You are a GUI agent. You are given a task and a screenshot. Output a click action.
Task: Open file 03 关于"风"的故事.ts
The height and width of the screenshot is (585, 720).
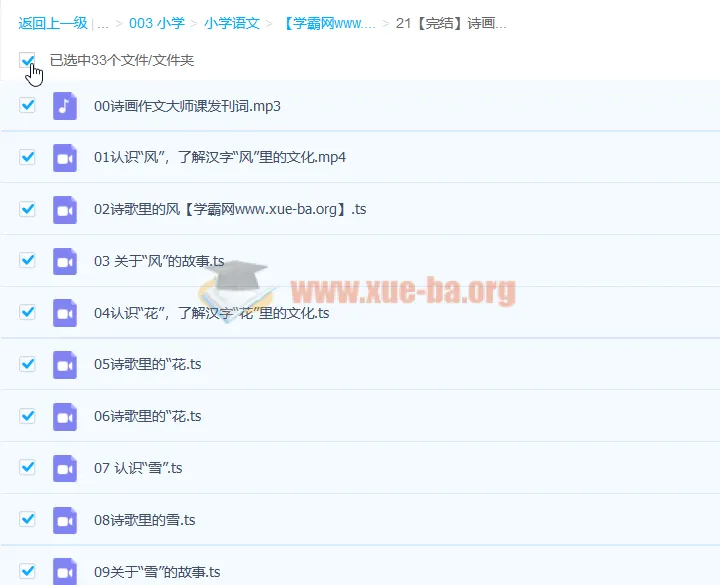click(x=159, y=261)
